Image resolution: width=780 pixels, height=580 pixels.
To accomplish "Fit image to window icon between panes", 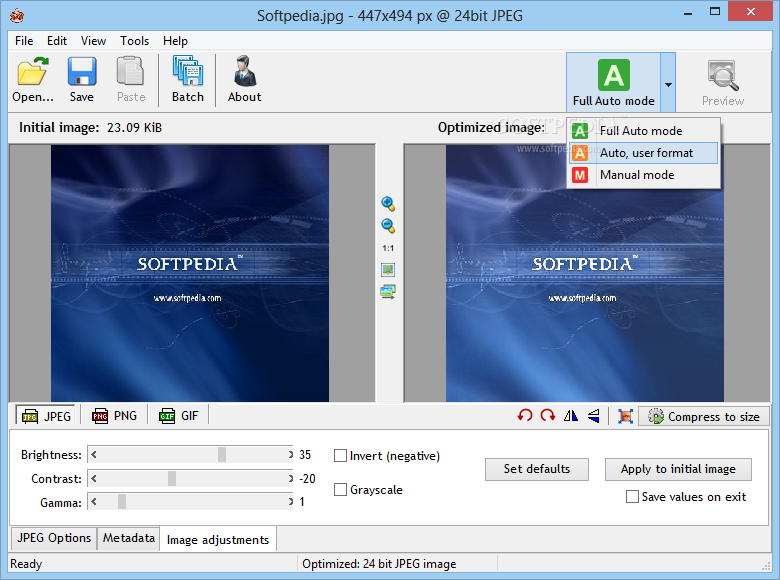I will (388, 270).
